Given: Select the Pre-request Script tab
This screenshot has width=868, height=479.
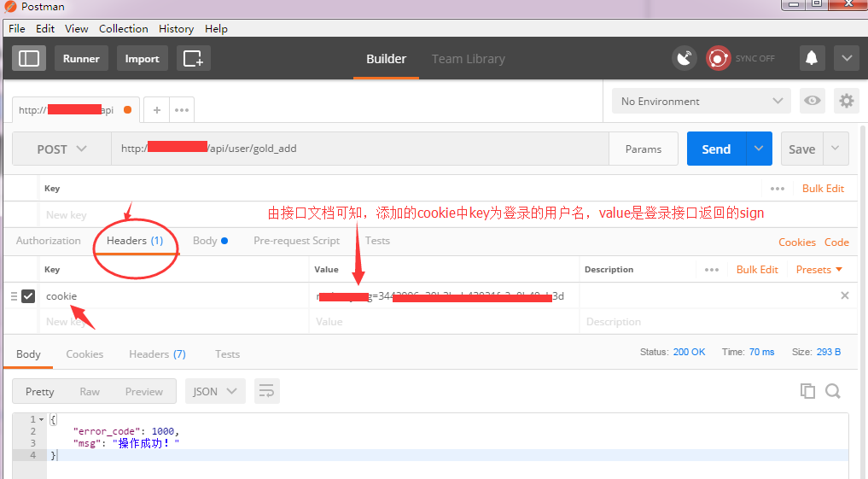Looking at the screenshot, I should point(297,241).
